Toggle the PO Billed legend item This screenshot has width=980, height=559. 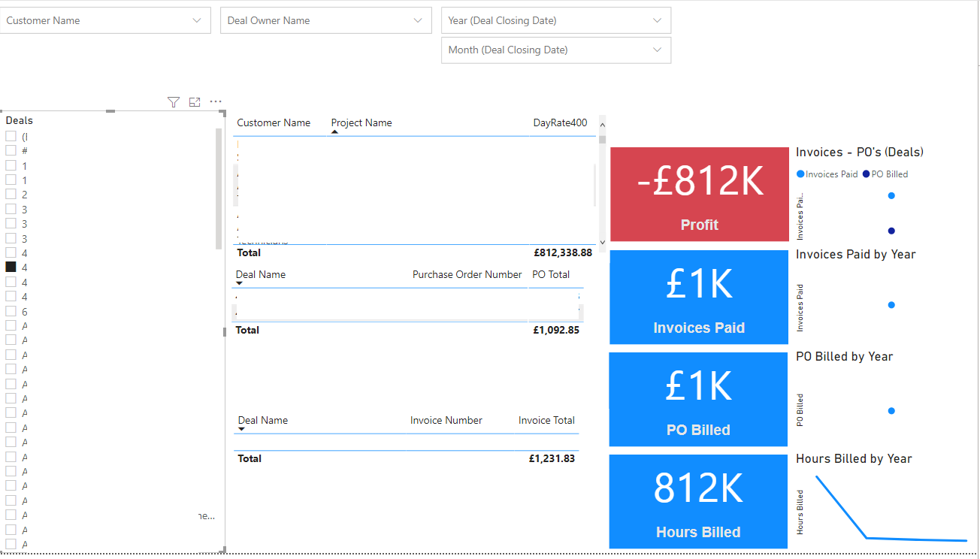885,174
